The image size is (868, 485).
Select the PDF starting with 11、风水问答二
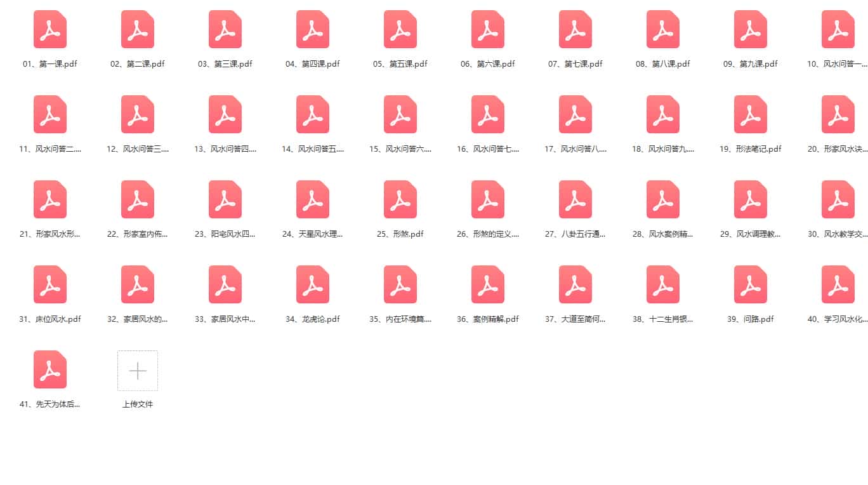50,114
